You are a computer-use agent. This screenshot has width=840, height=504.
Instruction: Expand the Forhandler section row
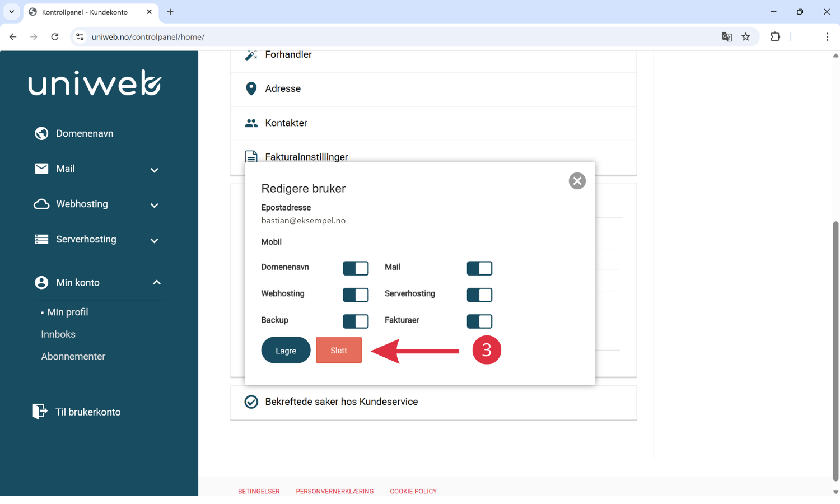click(433, 61)
